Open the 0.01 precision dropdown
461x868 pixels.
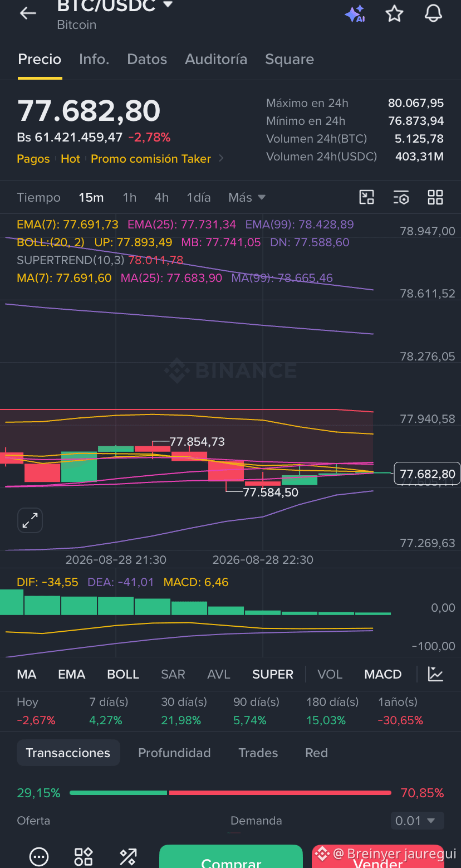click(417, 821)
